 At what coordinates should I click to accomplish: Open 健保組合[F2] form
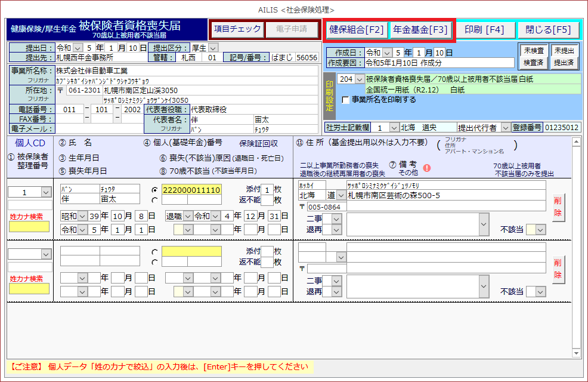pos(357,29)
